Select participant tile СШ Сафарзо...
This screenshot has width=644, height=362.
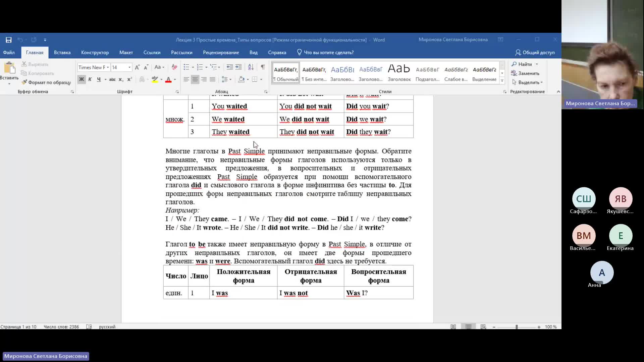584,201
